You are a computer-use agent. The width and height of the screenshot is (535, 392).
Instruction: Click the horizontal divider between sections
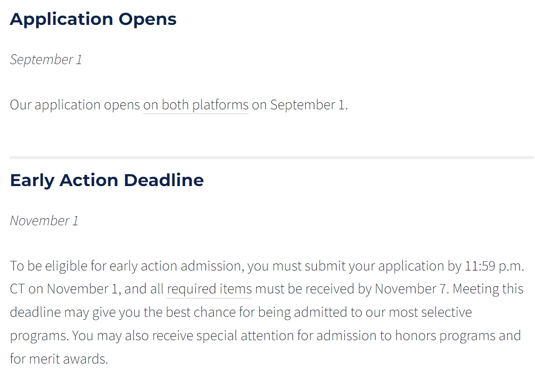pyautogui.click(x=272, y=158)
